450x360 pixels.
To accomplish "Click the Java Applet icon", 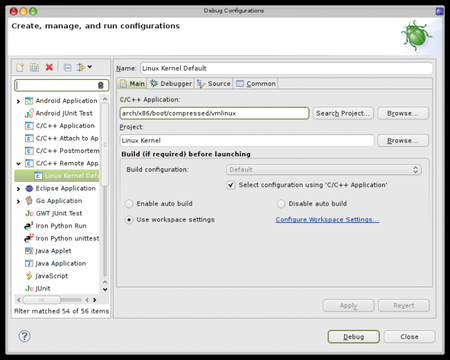I will pos(29,251).
